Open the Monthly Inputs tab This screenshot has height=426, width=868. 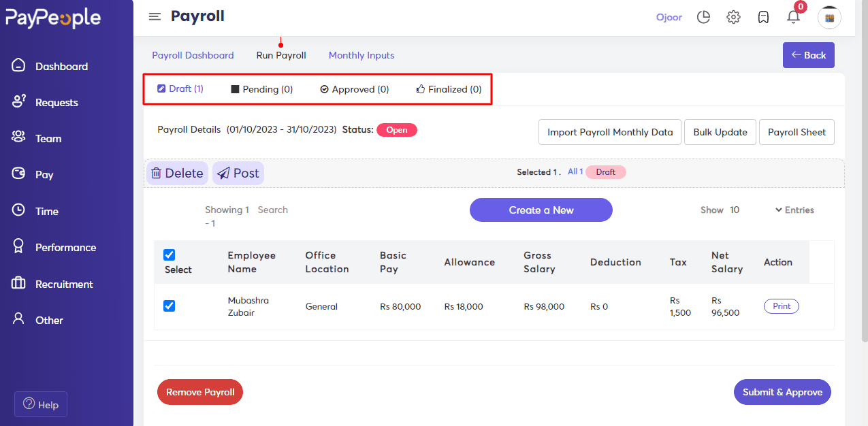point(361,55)
